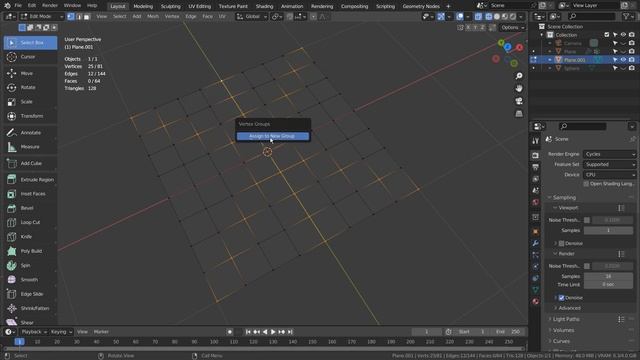Enable Open Shading Language checkbox
Image resolution: width=640 pixels, height=360 pixels.
coord(586,184)
